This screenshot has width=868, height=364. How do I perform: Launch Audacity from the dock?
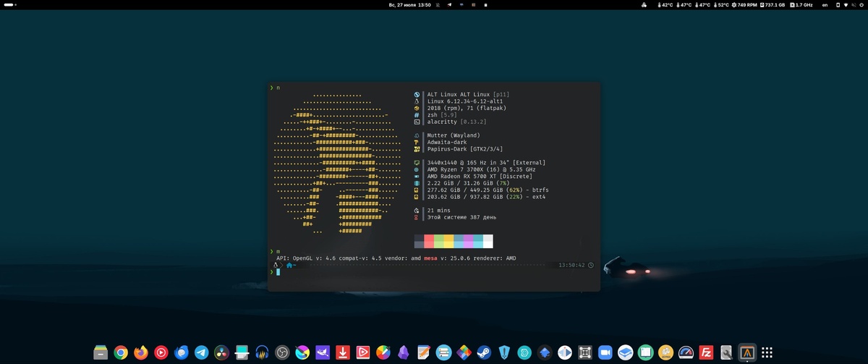[x=262, y=352]
